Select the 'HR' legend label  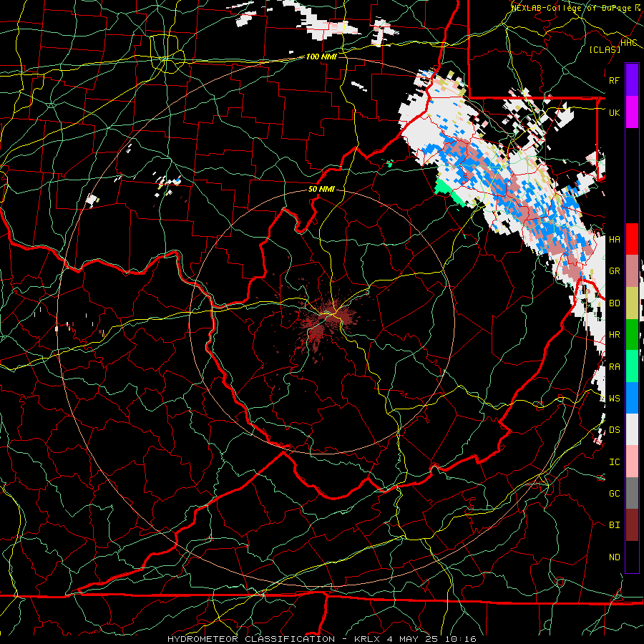point(615,335)
